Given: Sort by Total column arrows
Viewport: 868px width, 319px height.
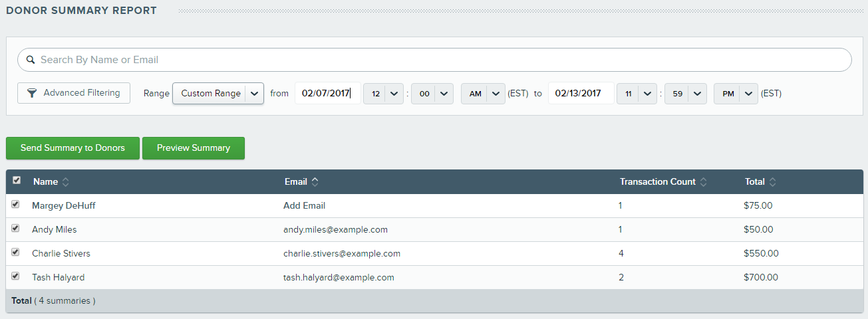Looking at the screenshot, I should point(773,181).
